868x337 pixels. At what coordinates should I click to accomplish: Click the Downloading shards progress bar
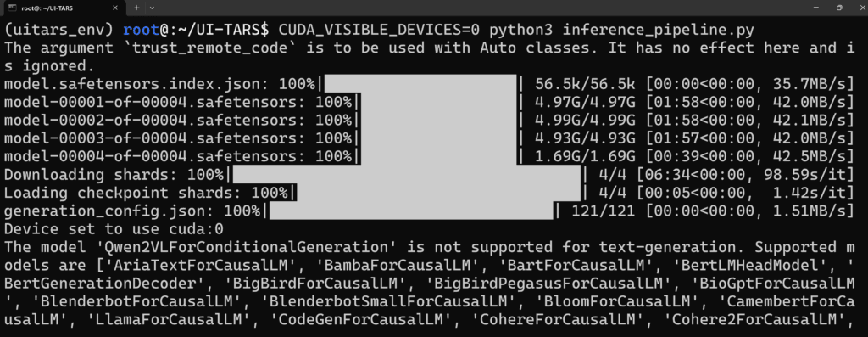pyautogui.click(x=407, y=175)
